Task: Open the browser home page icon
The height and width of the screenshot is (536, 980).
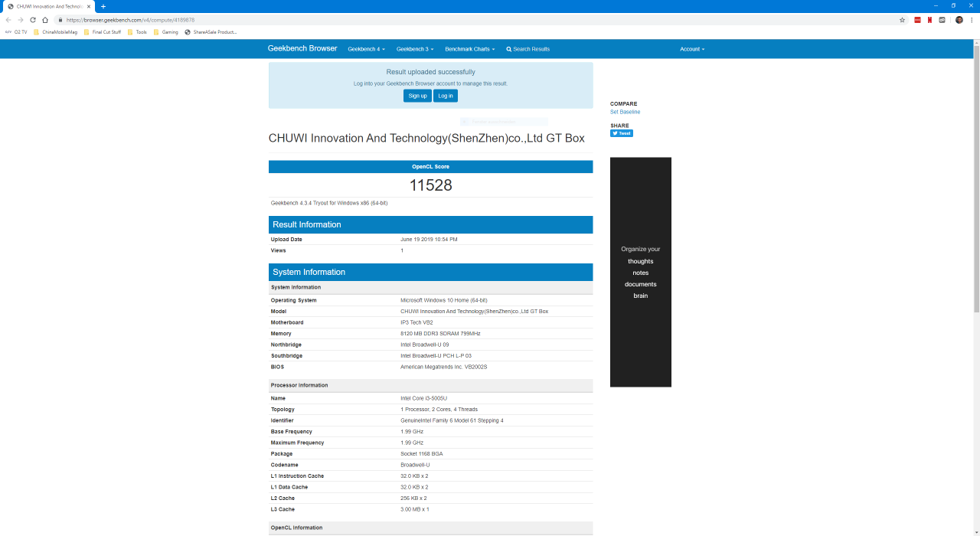Action: click(45, 20)
